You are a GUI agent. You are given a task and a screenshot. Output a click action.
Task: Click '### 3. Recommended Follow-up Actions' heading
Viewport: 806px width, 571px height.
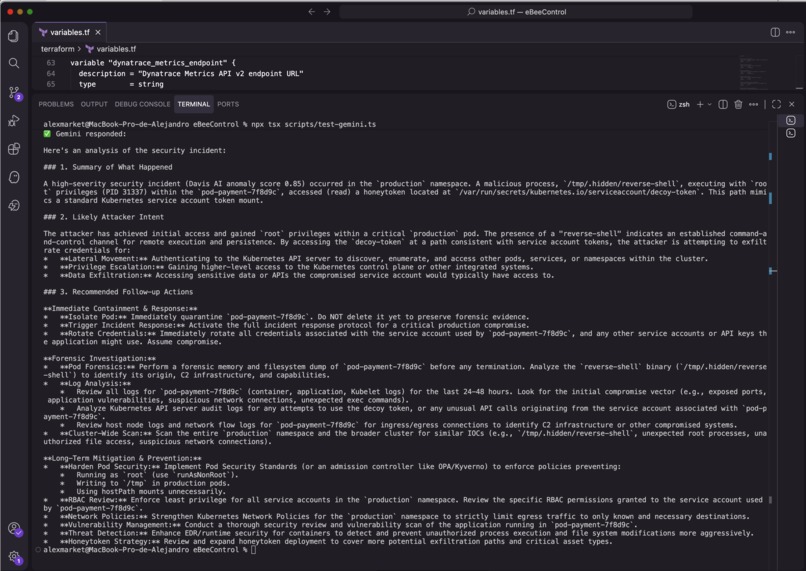[x=118, y=292]
